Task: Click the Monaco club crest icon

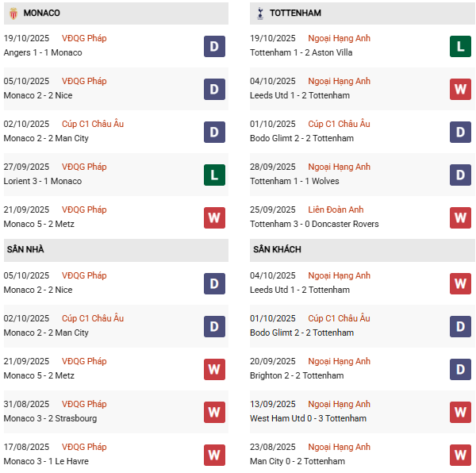Action: click(x=12, y=13)
